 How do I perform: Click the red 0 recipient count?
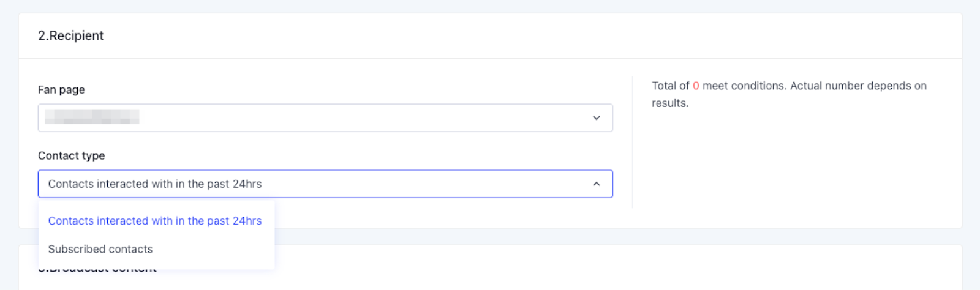696,86
